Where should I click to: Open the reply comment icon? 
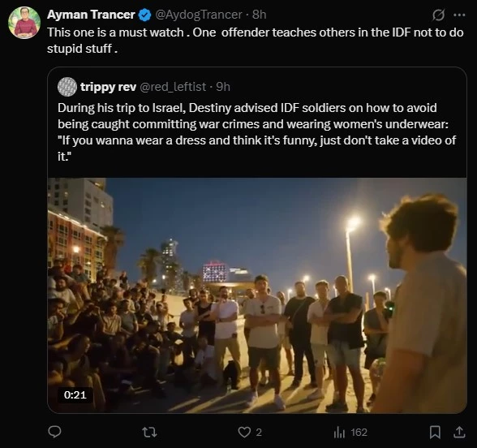tap(55, 432)
